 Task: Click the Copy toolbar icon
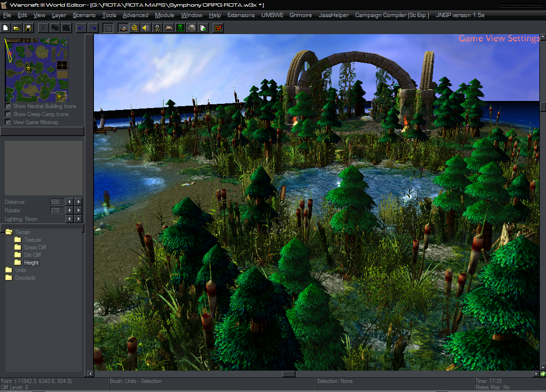[55, 28]
